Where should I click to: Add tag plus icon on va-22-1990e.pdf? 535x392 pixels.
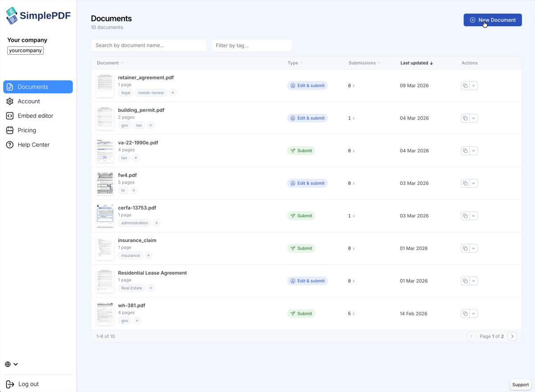click(x=136, y=158)
